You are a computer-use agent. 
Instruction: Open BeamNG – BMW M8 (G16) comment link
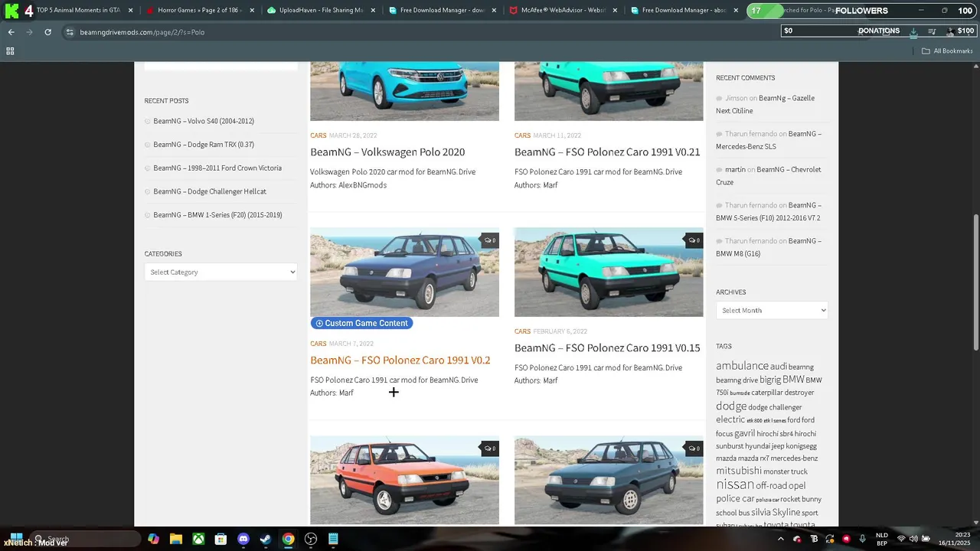[769, 247]
